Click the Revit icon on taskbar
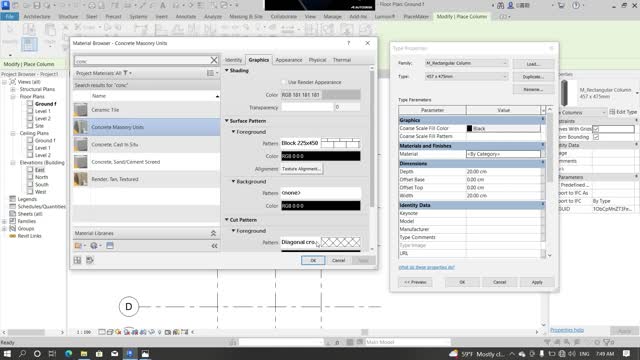This screenshot has height=360, width=640. click(130, 354)
